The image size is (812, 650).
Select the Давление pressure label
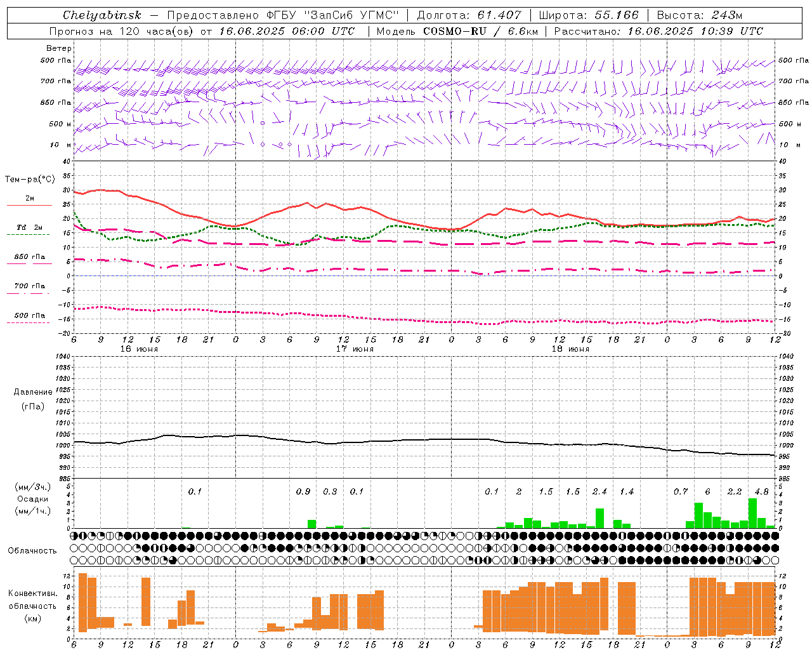[33, 392]
